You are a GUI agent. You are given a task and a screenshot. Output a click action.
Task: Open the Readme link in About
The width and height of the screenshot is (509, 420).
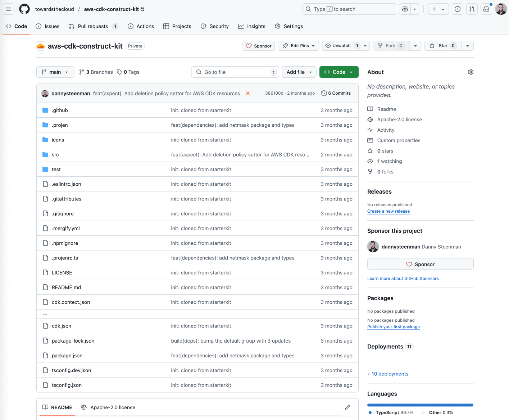[x=382, y=109]
